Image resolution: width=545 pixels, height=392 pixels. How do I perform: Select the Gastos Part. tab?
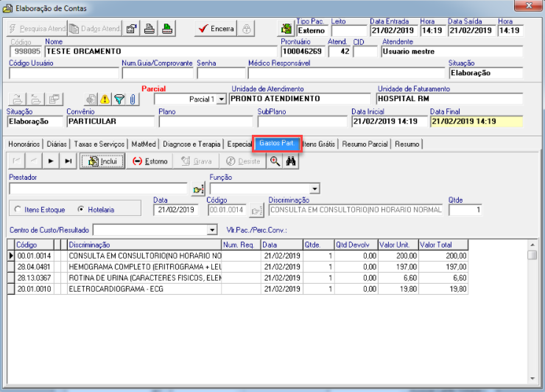coord(277,143)
